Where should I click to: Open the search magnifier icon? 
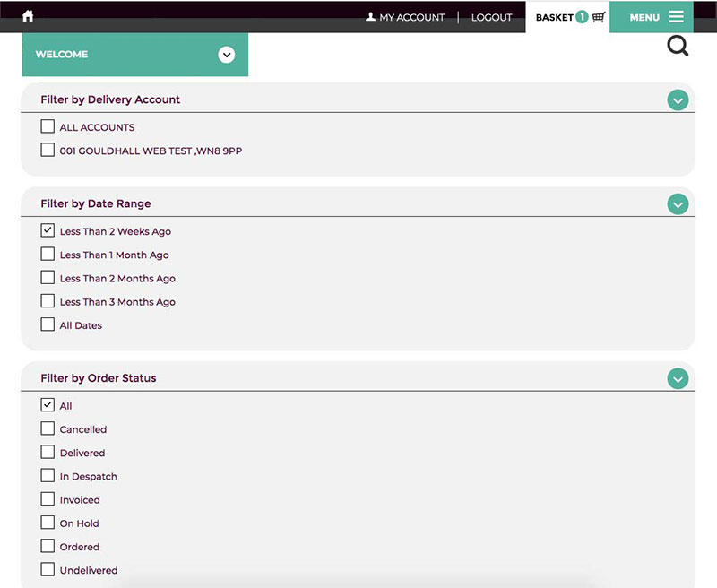tap(678, 46)
